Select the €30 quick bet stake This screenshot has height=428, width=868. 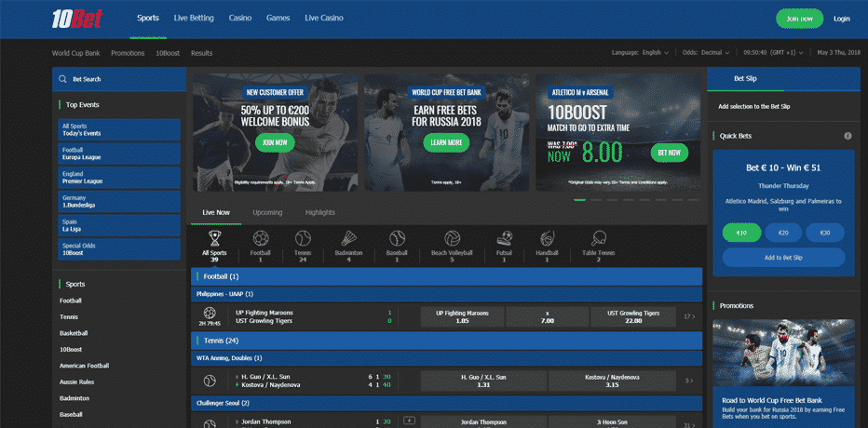click(825, 233)
